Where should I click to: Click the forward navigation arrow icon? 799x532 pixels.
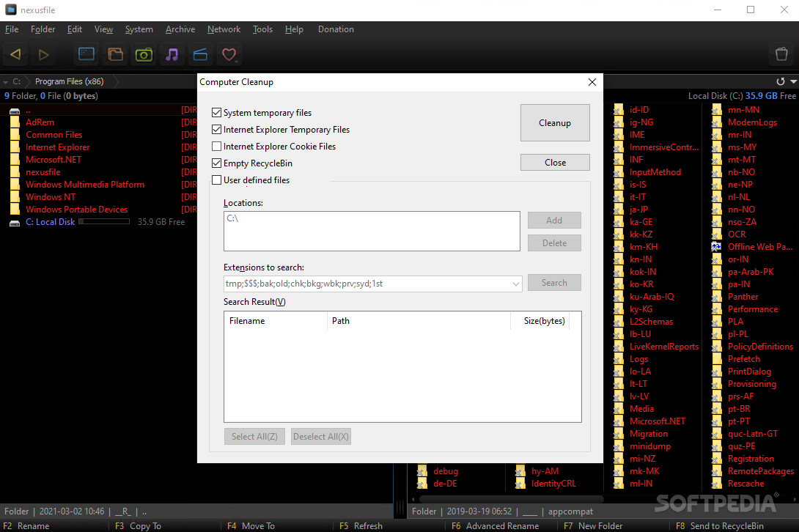[x=44, y=54]
